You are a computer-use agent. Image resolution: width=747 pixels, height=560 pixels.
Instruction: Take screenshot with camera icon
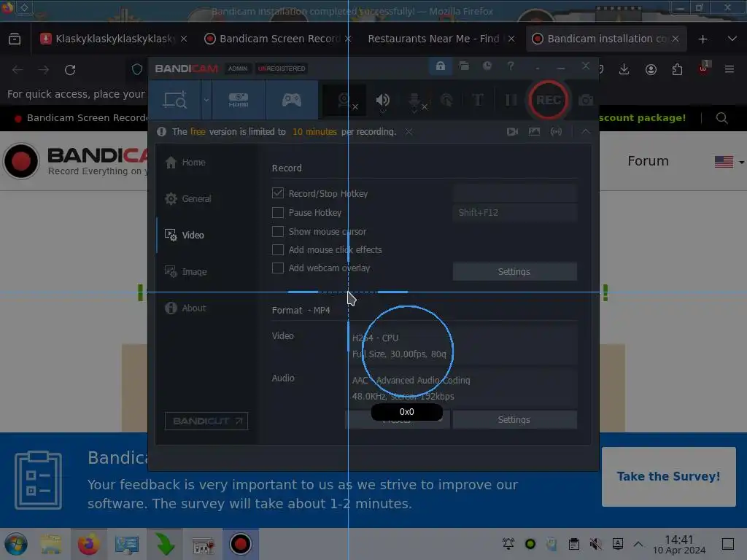click(x=586, y=100)
